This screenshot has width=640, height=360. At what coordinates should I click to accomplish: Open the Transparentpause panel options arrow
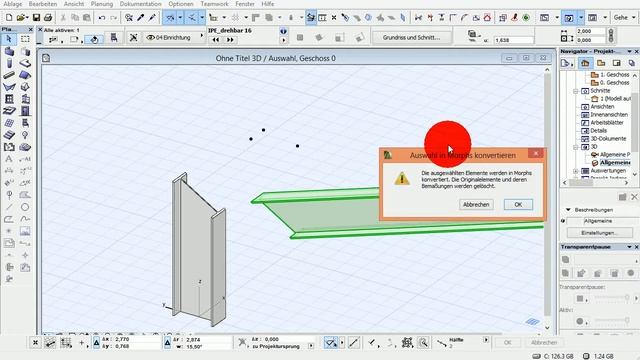(x=629, y=247)
